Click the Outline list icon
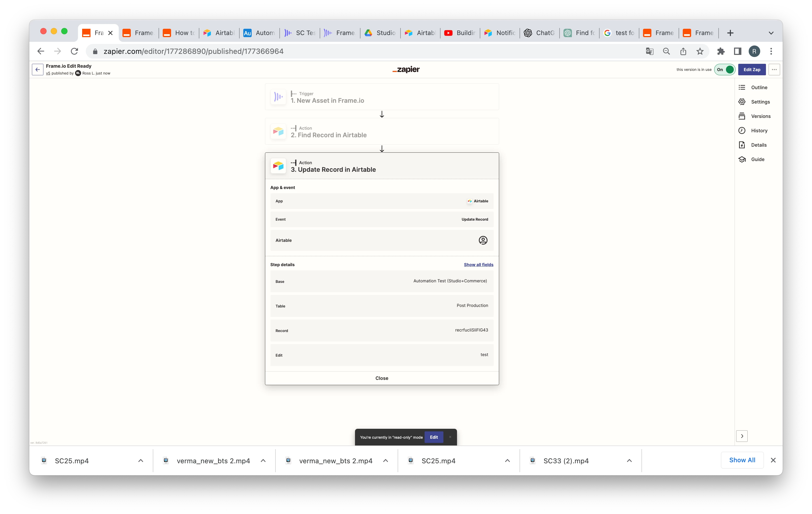This screenshot has width=812, height=514. (742, 87)
